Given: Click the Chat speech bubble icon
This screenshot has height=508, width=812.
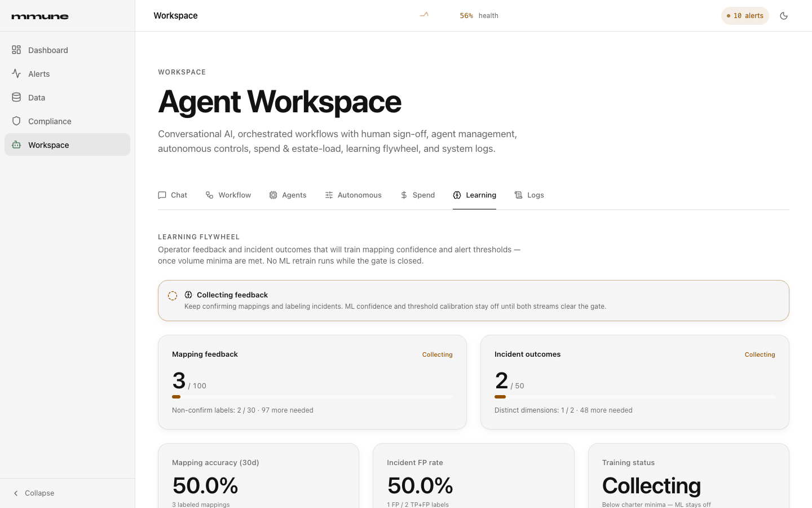Looking at the screenshot, I should click(x=162, y=195).
